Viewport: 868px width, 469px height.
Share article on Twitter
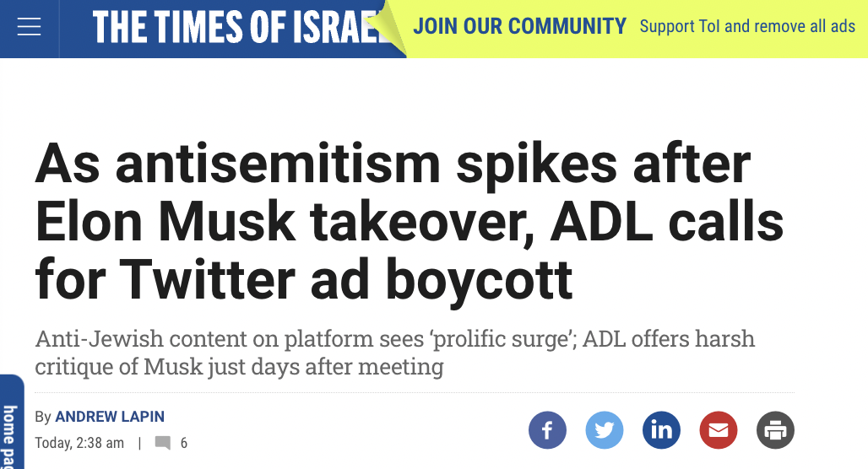604,430
